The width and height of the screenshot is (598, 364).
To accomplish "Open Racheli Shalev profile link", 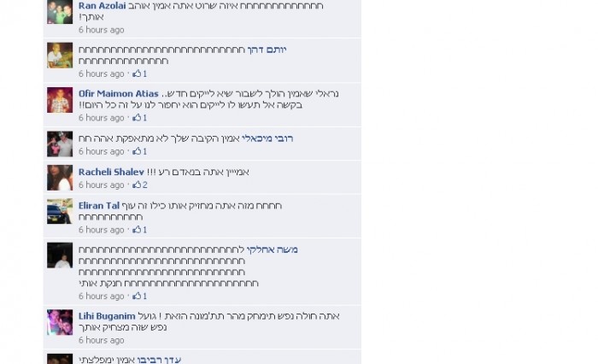I will pos(111,172).
